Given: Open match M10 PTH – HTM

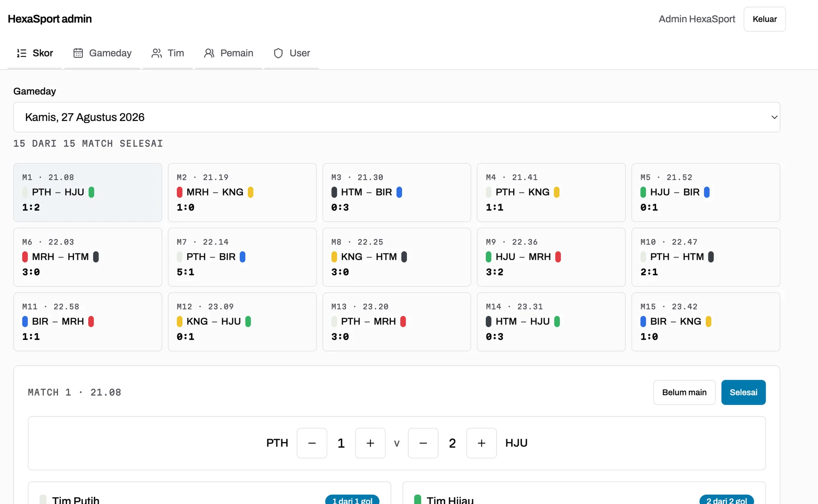Looking at the screenshot, I should (706, 257).
